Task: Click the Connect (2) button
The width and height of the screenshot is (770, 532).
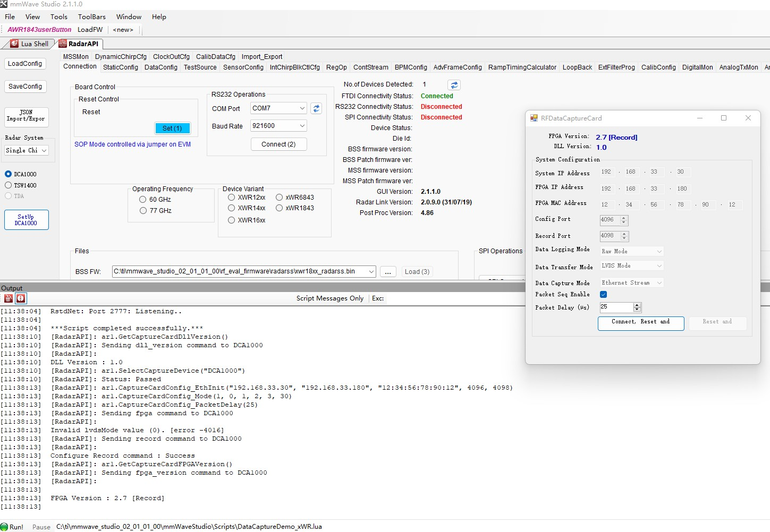Action: [x=278, y=144]
